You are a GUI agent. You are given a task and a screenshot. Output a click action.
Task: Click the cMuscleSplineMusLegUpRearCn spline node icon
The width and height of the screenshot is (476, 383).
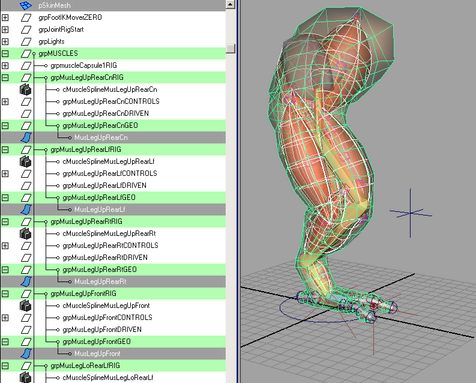pos(25,89)
